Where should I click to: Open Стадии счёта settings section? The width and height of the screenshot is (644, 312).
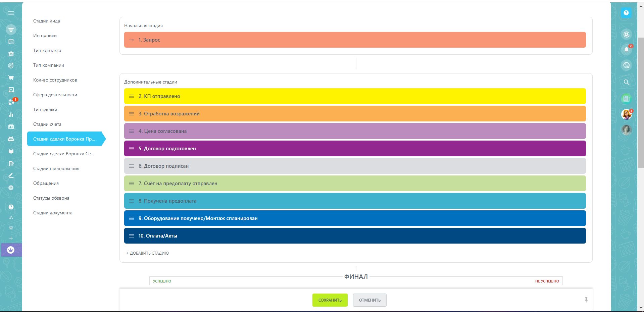click(x=47, y=124)
